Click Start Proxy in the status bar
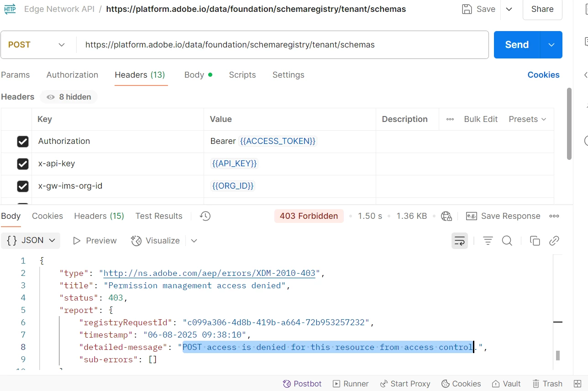 pyautogui.click(x=405, y=384)
